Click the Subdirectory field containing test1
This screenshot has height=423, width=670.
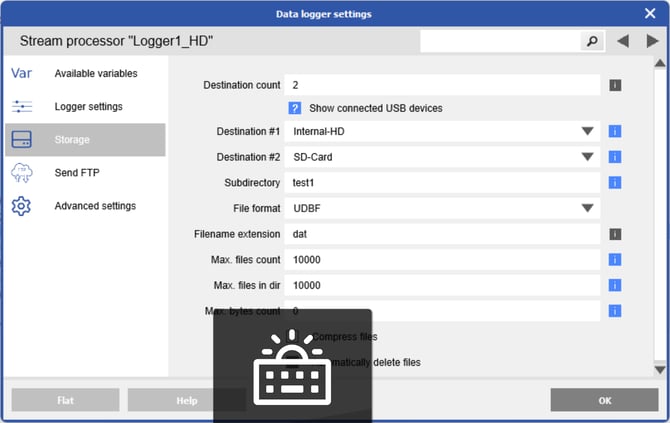coord(442,182)
